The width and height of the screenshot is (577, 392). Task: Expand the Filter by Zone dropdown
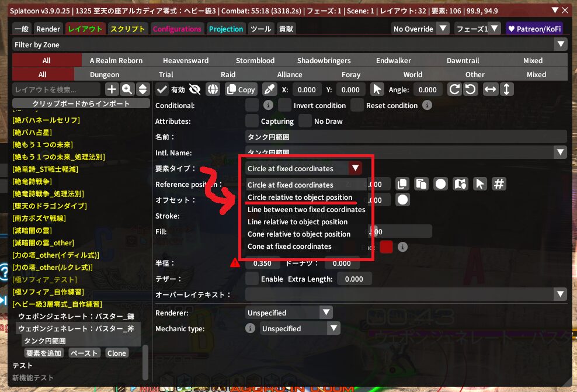click(x=561, y=44)
